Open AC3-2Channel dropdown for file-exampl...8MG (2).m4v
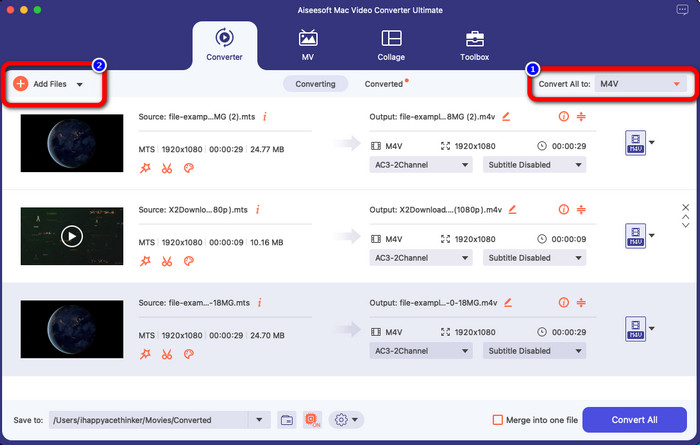The width and height of the screenshot is (700, 445). 421,165
